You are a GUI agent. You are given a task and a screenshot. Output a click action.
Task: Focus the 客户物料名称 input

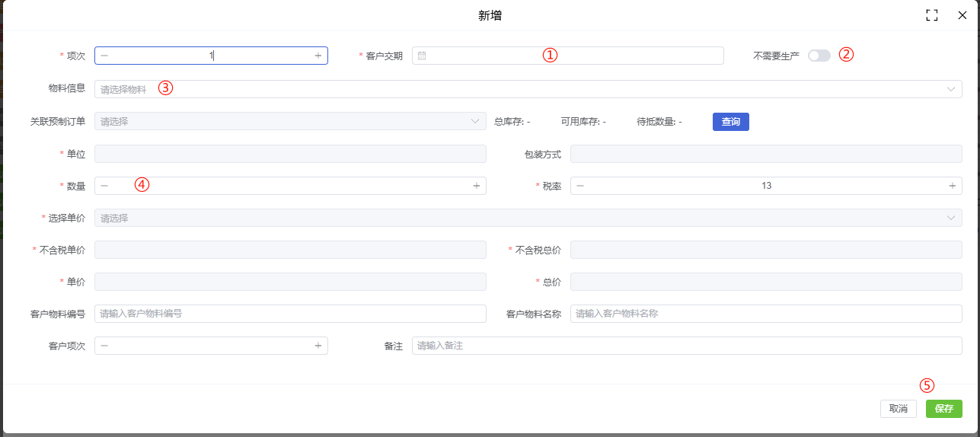766,314
